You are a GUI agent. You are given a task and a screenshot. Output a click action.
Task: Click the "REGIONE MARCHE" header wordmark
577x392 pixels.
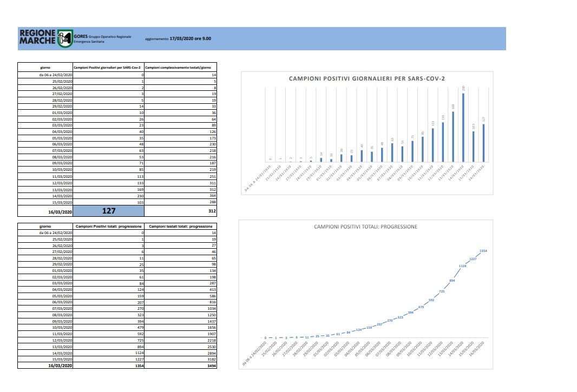pyautogui.click(x=37, y=37)
